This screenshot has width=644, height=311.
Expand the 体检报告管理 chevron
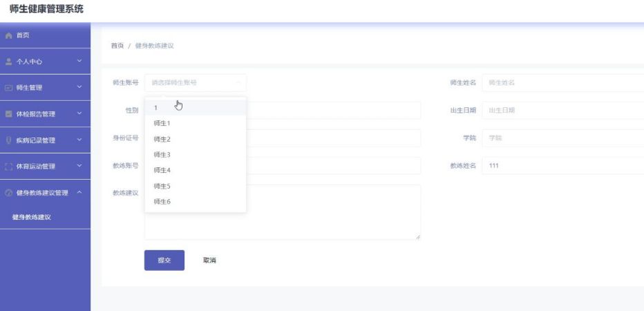[x=79, y=114]
